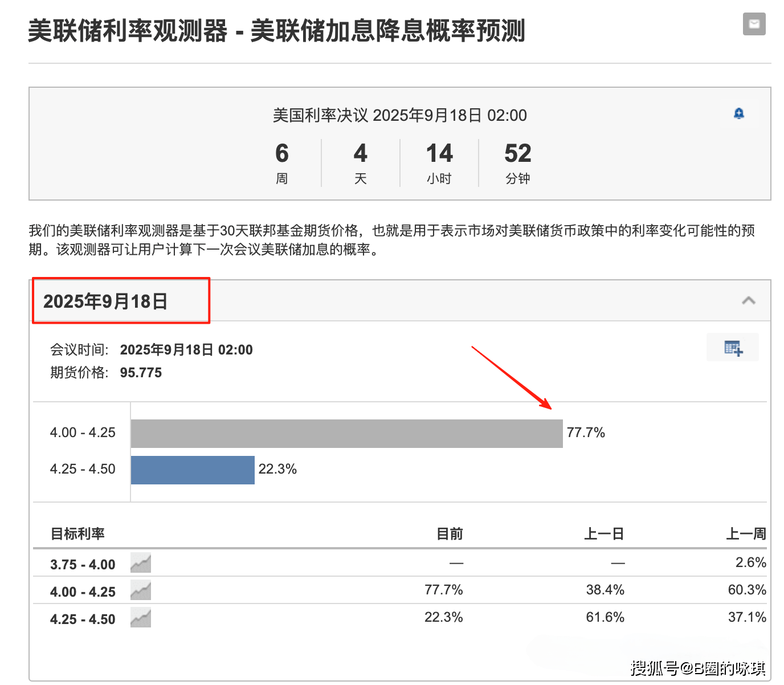The image size is (784, 685).
Task: Click the 上一日 column header
Action: [604, 534]
